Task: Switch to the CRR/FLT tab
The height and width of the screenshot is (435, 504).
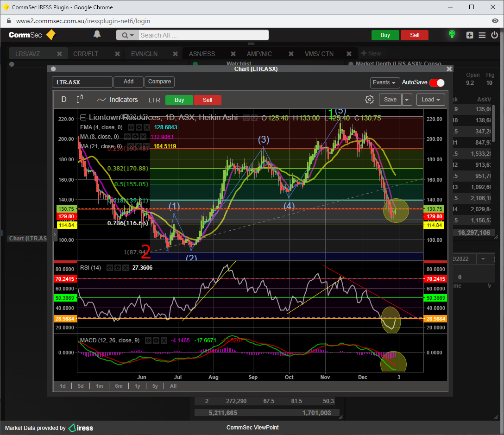Action: [x=86, y=54]
